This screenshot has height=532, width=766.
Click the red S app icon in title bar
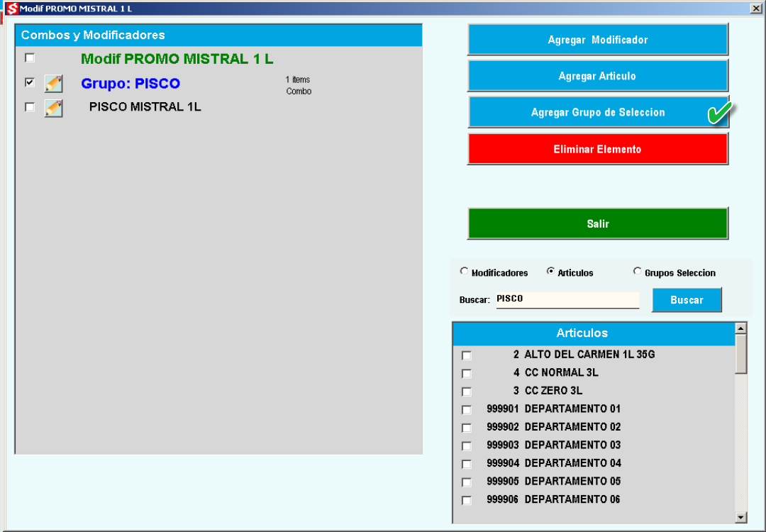(x=11, y=9)
